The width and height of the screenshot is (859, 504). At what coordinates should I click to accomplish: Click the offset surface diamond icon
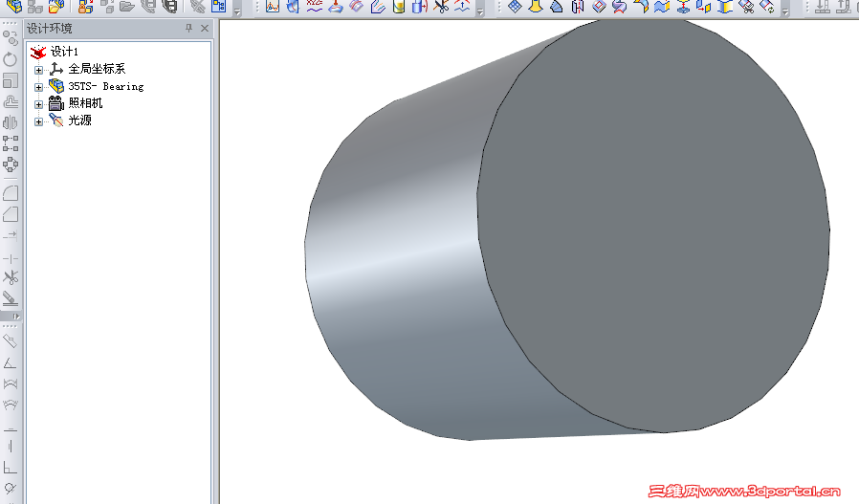[599, 6]
